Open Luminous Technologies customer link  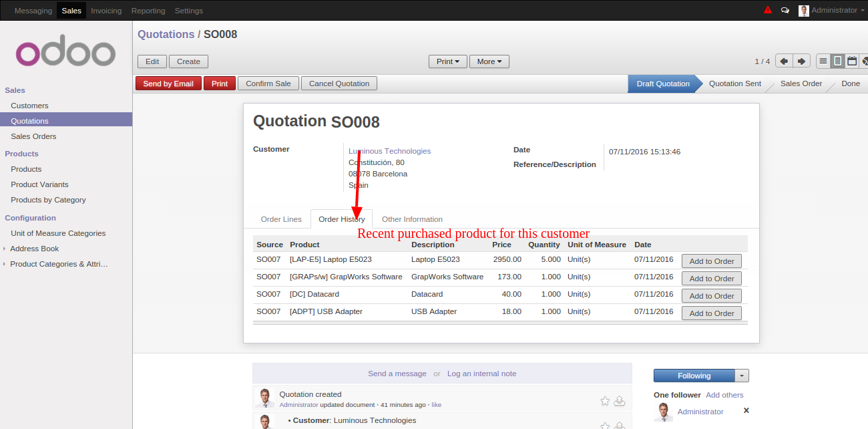point(389,151)
